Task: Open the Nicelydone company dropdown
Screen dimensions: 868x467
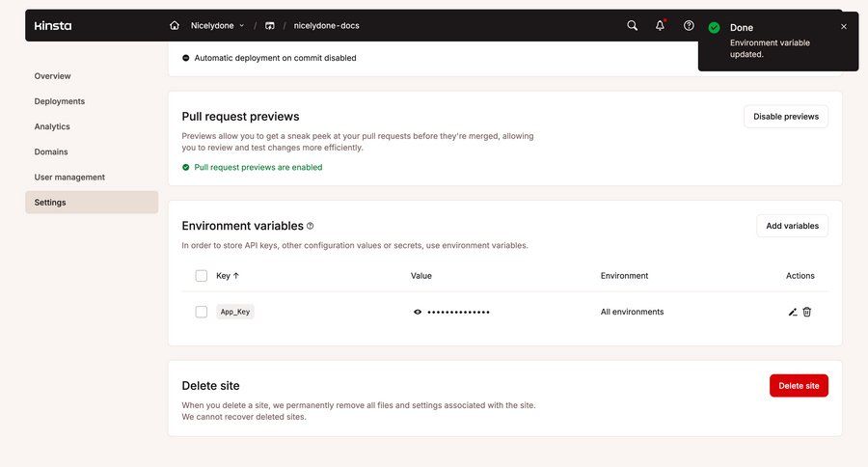Action: 217,25
